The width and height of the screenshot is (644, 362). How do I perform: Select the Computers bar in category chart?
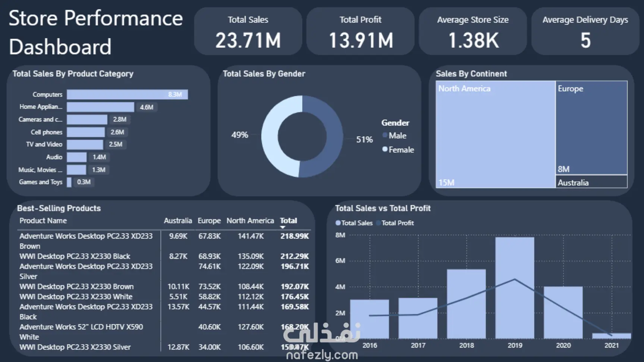pyautogui.click(x=127, y=94)
